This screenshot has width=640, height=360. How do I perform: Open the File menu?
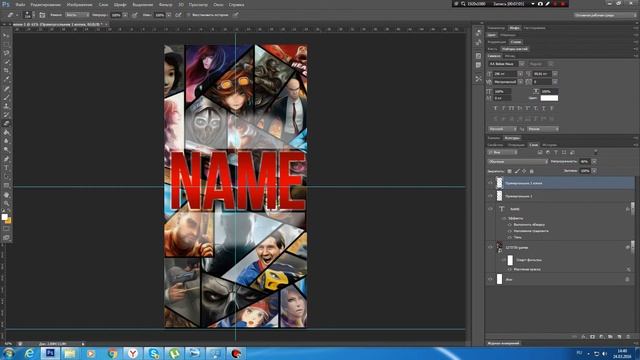click(20, 4)
